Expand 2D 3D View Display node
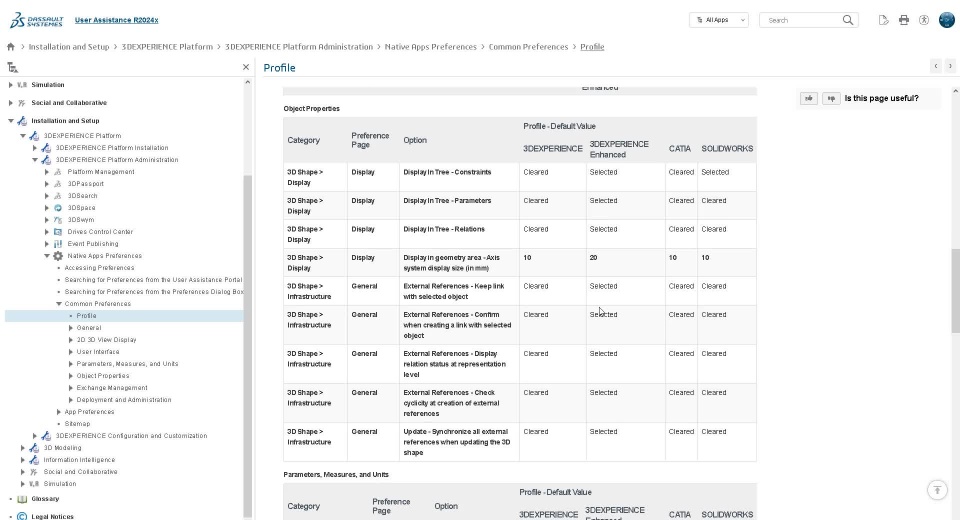The width and height of the screenshot is (960, 520). (70, 340)
